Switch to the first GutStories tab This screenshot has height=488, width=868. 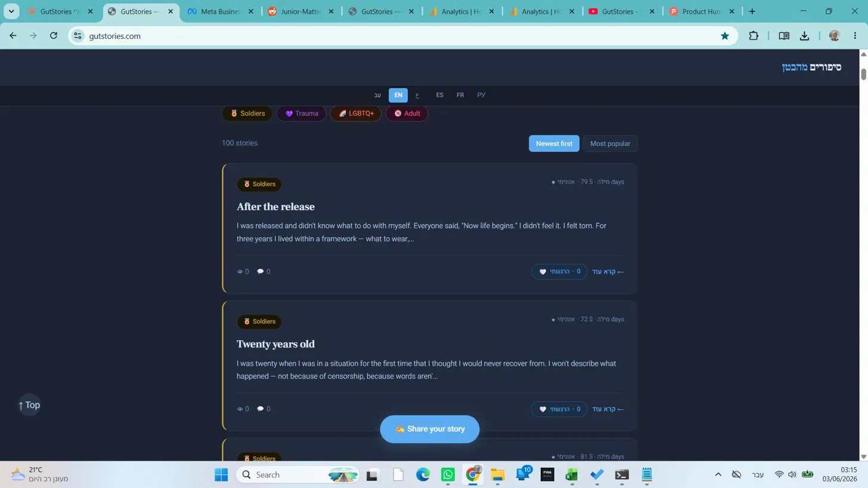tap(60, 11)
